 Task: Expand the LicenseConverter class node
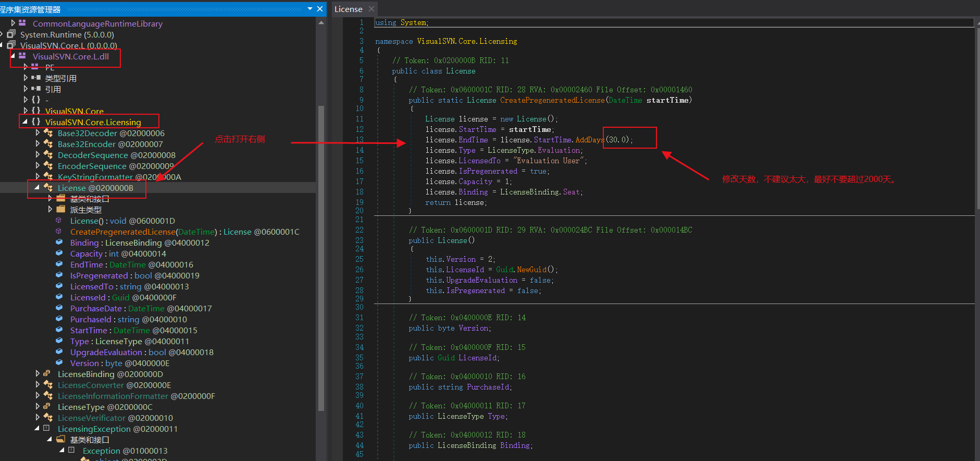38,384
